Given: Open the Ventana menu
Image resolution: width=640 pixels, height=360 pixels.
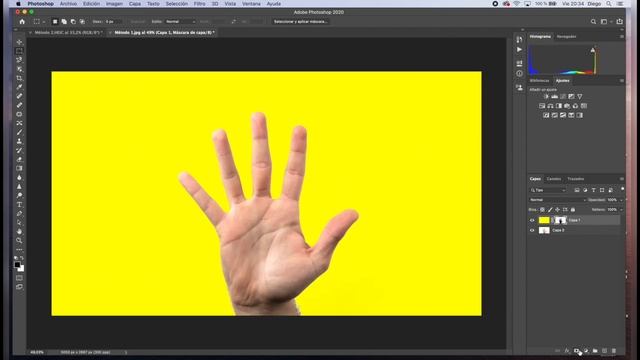Looking at the screenshot, I should pyautogui.click(x=251, y=4).
